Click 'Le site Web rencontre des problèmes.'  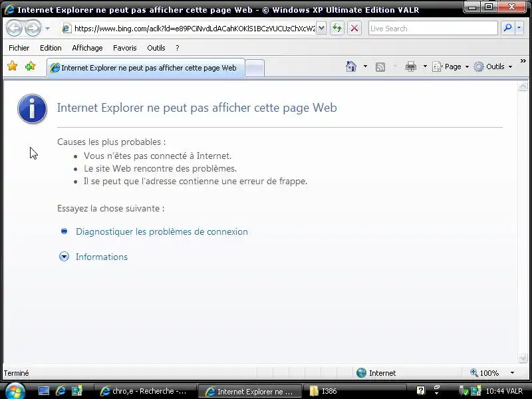[160, 169]
